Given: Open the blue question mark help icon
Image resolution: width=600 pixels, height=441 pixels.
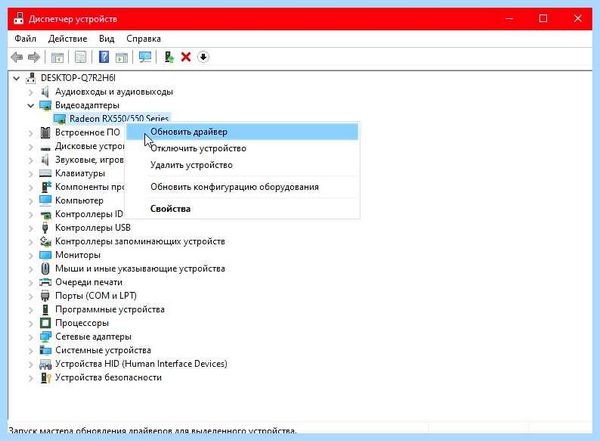Looking at the screenshot, I should pos(104,57).
